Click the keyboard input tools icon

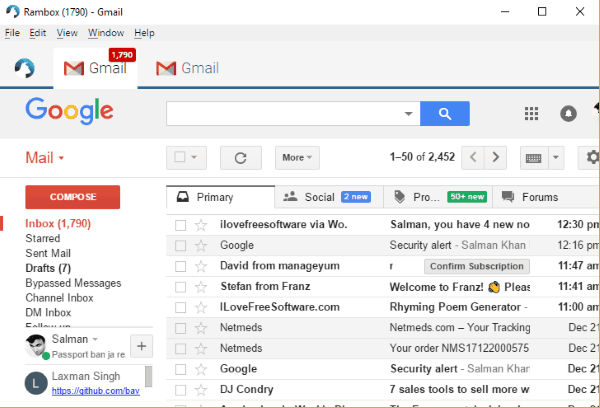(x=534, y=158)
